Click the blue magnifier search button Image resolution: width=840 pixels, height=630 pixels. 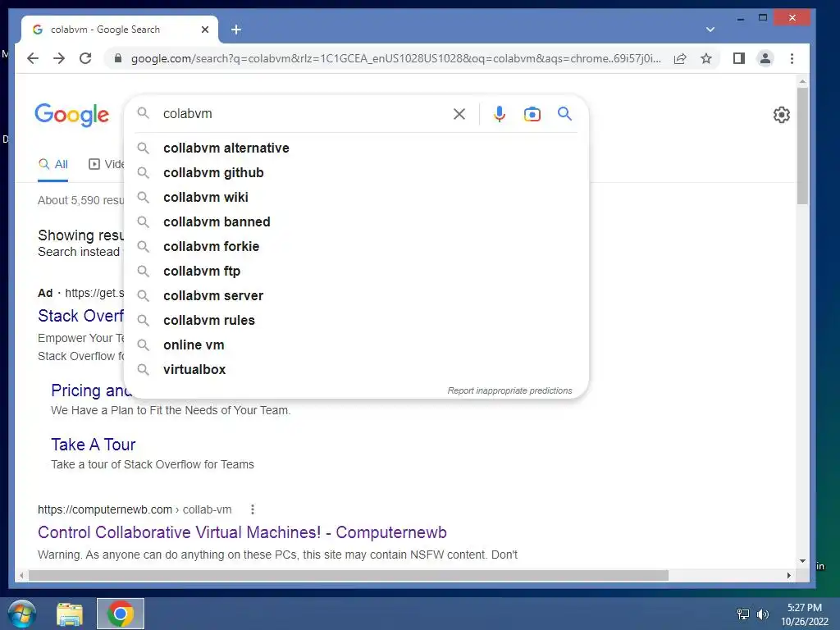(x=564, y=113)
